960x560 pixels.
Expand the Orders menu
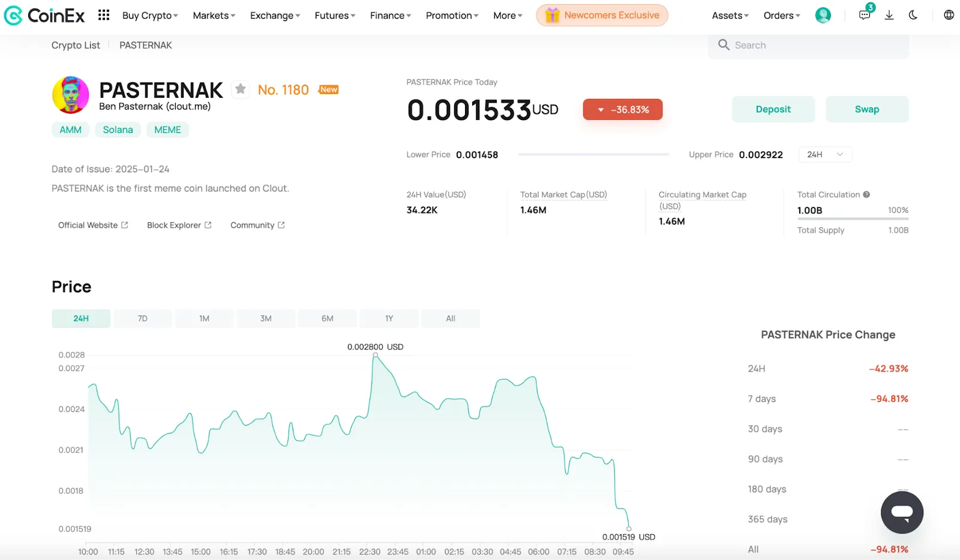click(x=782, y=16)
